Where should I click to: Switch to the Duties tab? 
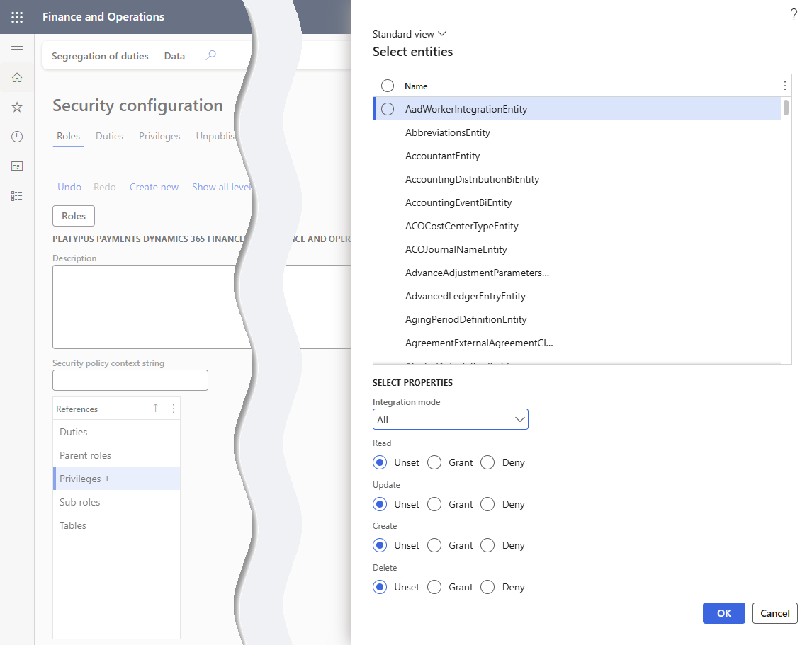[x=109, y=136]
